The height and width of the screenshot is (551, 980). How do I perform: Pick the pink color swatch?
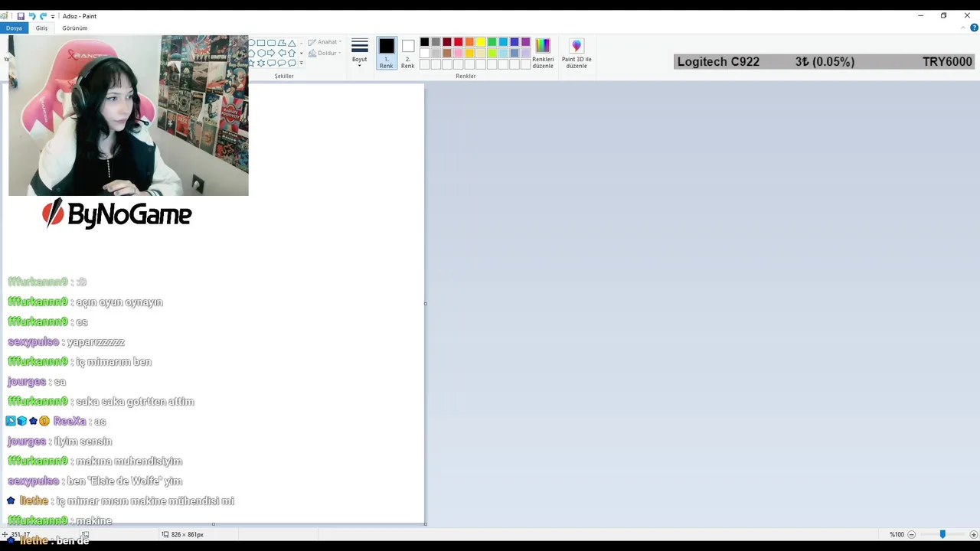458,53
